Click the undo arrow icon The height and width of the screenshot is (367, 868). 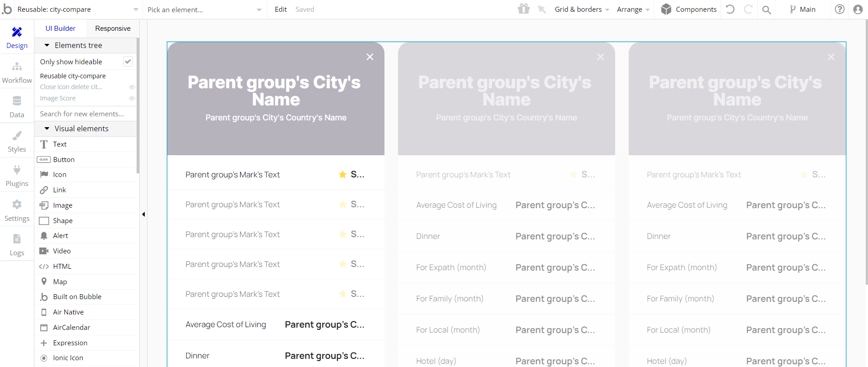[x=730, y=9]
